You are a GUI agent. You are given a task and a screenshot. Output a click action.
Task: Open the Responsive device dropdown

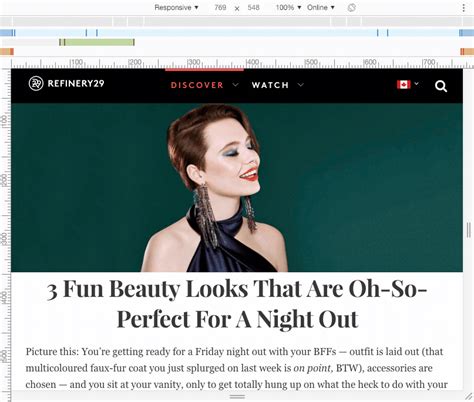pyautogui.click(x=176, y=7)
